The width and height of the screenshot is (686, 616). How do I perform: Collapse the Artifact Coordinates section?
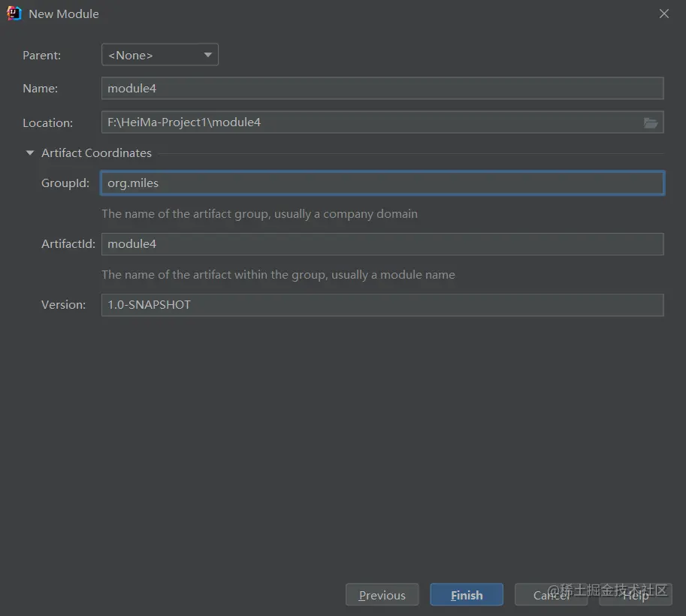[x=30, y=153]
